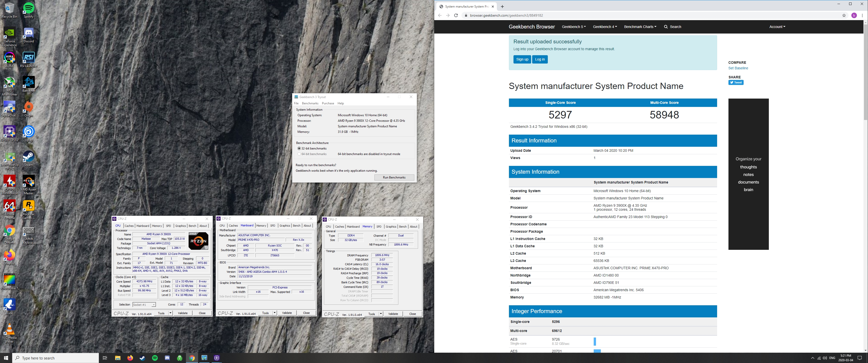Open the Purchase menu in Geekbench 3
The width and height of the screenshot is (868, 363).
point(328,103)
